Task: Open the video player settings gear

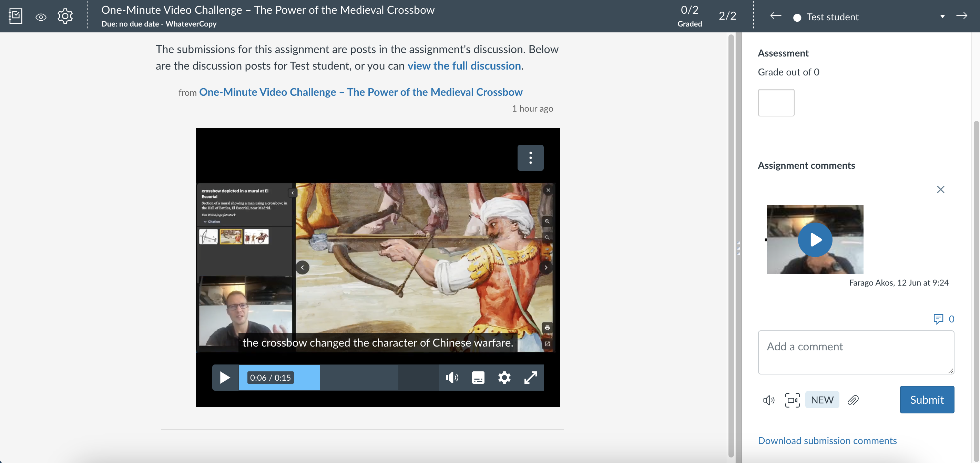Action: click(504, 378)
